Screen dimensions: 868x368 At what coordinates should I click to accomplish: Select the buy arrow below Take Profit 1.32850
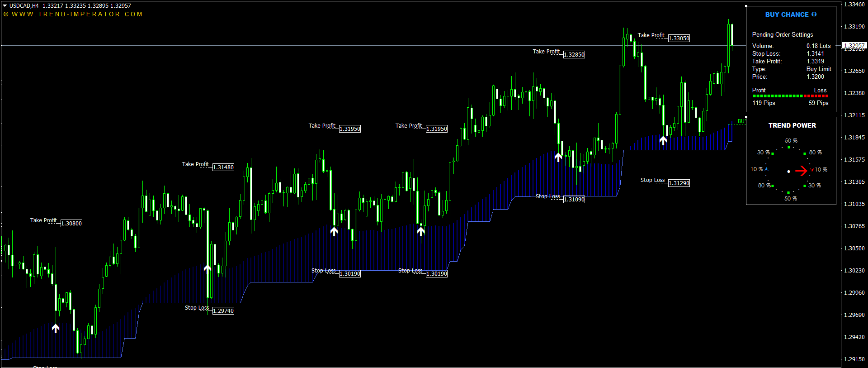558,157
